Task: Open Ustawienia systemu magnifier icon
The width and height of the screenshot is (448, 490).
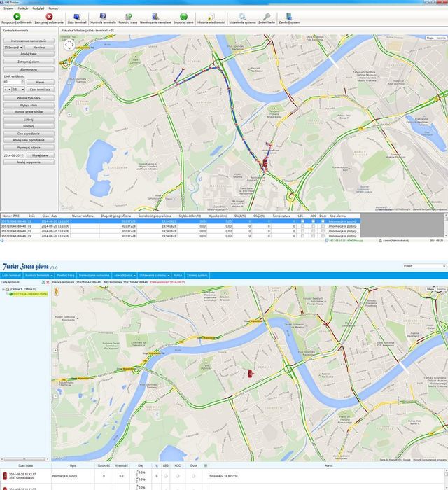Action: click(242, 17)
